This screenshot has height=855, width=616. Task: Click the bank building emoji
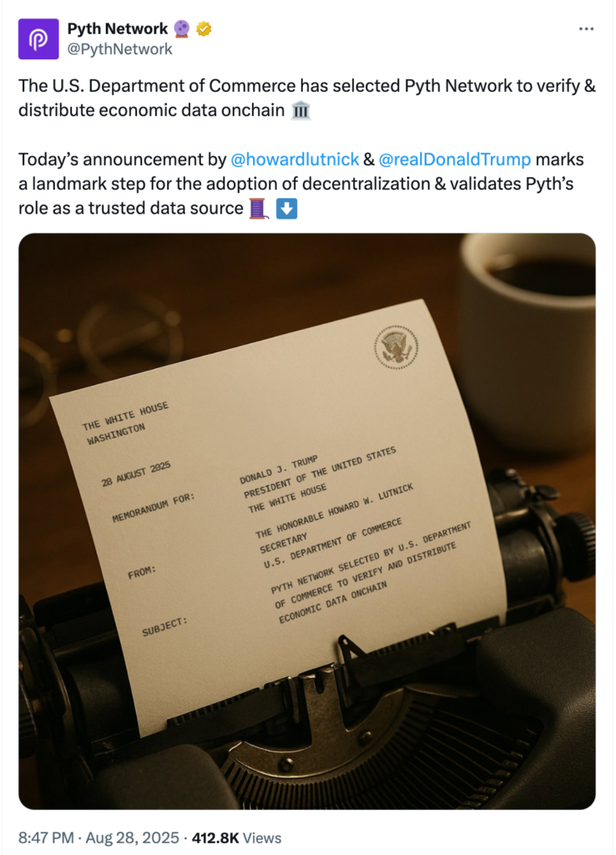(x=301, y=111)
